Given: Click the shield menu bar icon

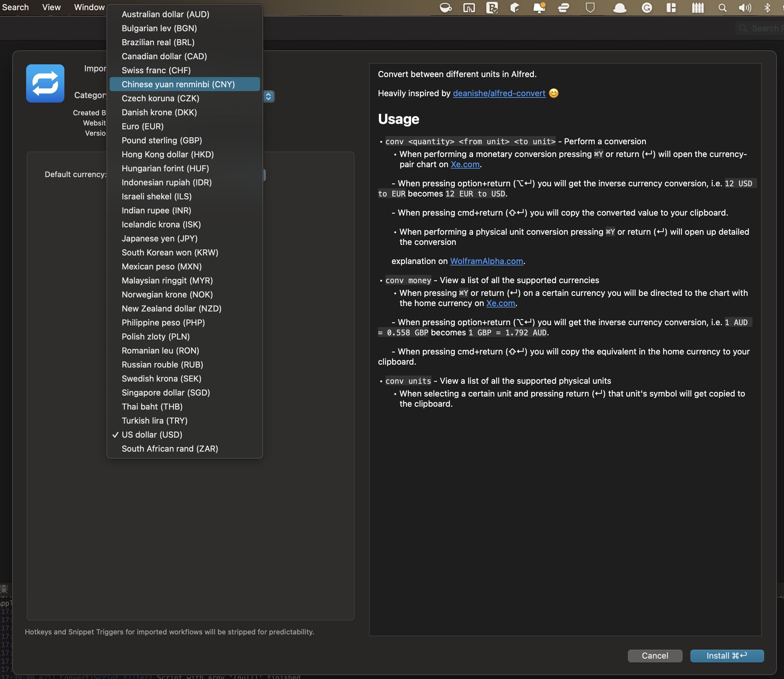Looking at the screenshot, I should (590, 8).
